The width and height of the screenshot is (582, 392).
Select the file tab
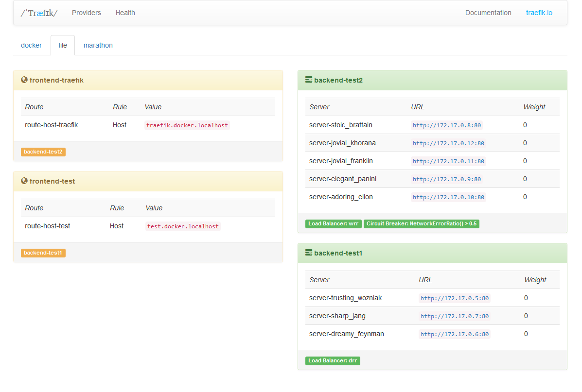(62, 45)
